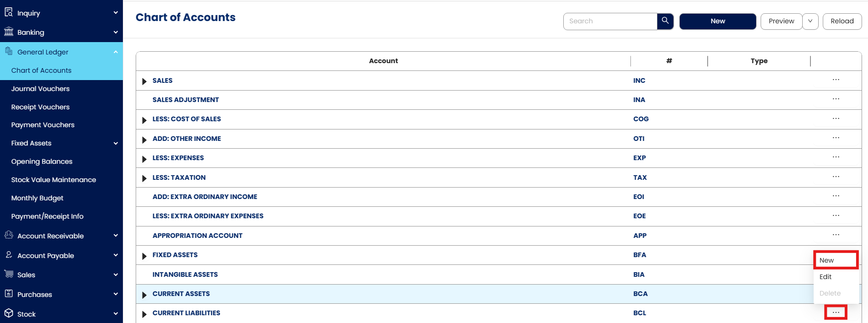Click the Inquiry sidebar icon

(9, 12)
